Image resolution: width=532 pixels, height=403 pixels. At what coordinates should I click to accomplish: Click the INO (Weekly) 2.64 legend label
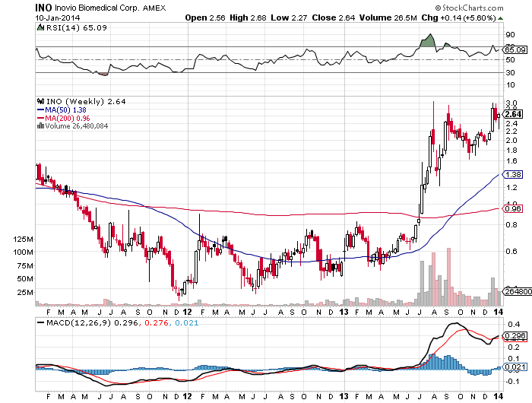[86, 102]
